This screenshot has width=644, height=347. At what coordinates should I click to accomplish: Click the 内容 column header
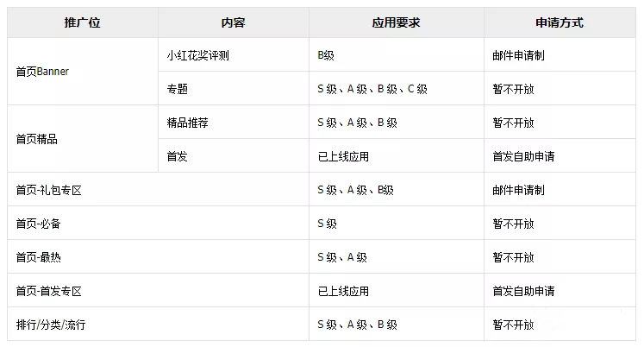coord(234,22)
